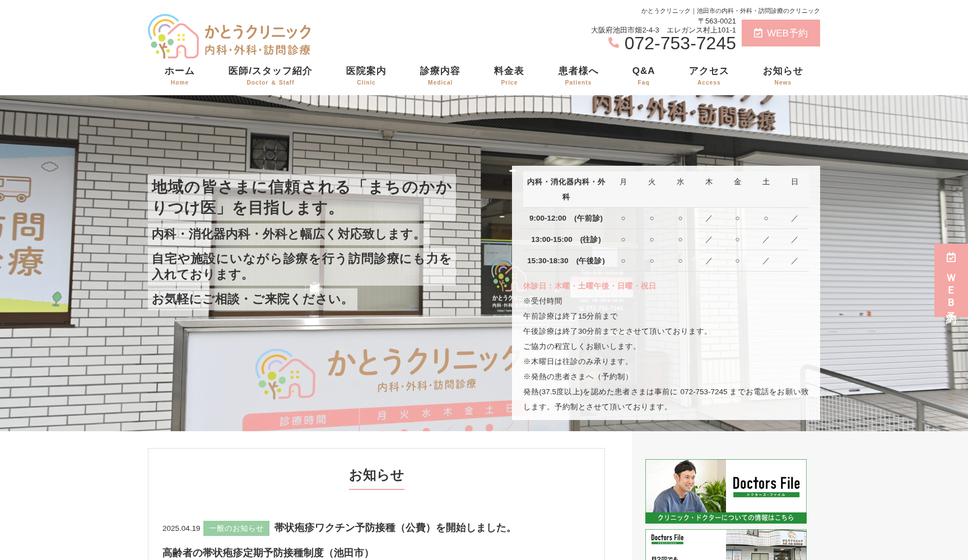Open the お知らせ News menu item

coord(783,76)
